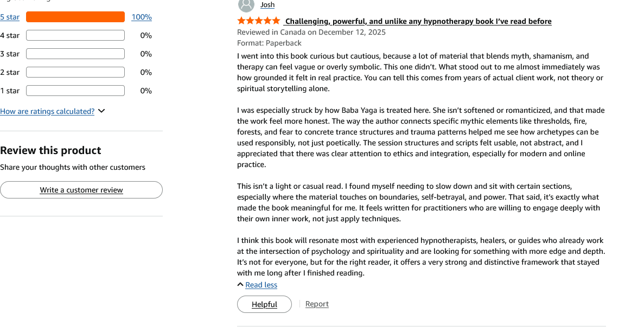Click the empty 4 star rating bar
Image resolution: width=644 pixels, height=333 pixels.
tap(75, 35)
